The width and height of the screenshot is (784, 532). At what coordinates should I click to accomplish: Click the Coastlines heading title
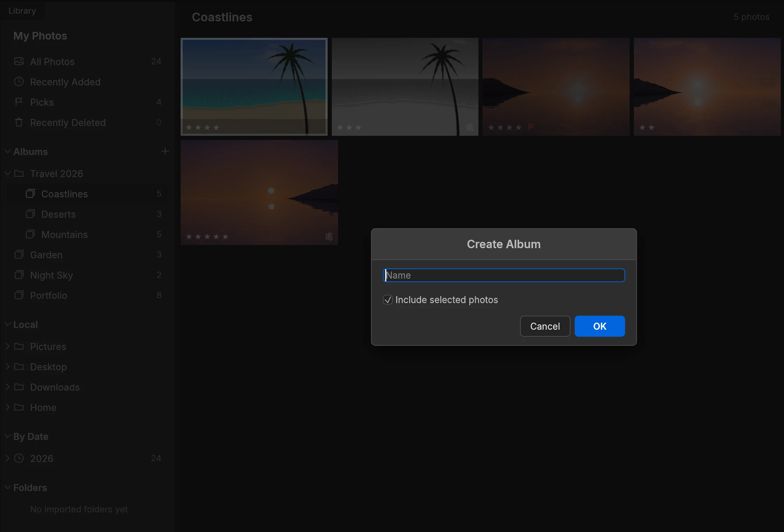[222, 17]
